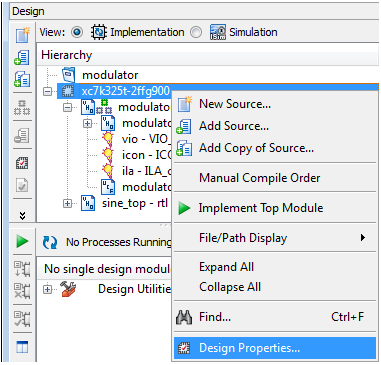Click Collapse All in context menu

coord(275,287)
